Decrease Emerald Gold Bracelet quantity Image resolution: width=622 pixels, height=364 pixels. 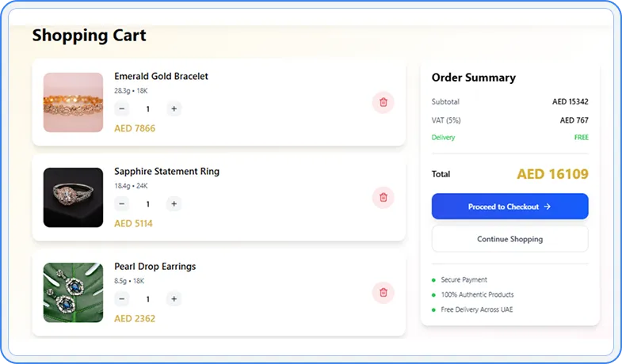click(x=122, y=108)
